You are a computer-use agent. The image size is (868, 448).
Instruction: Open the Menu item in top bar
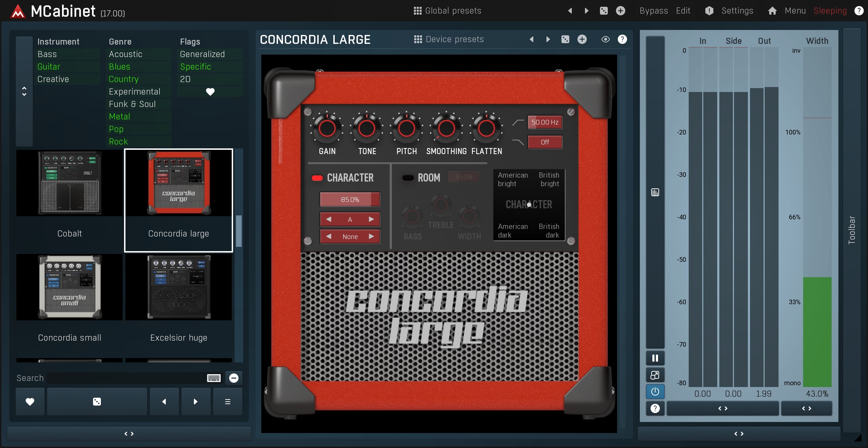click(x=795, y=11)
